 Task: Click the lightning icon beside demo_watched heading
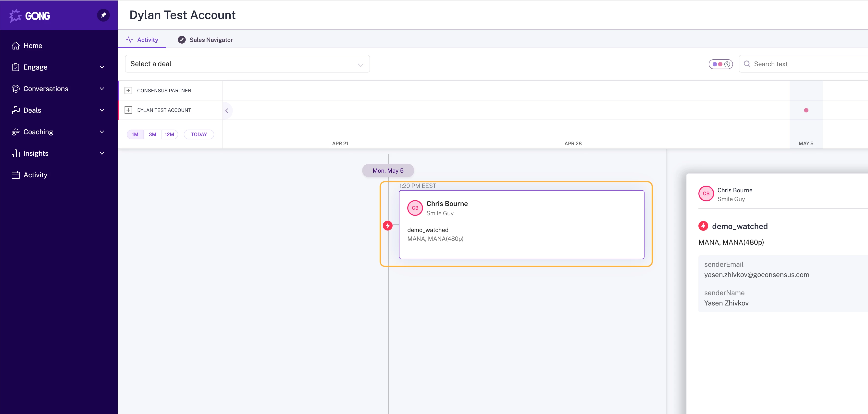pyautogui.click(x=703, y=226)
